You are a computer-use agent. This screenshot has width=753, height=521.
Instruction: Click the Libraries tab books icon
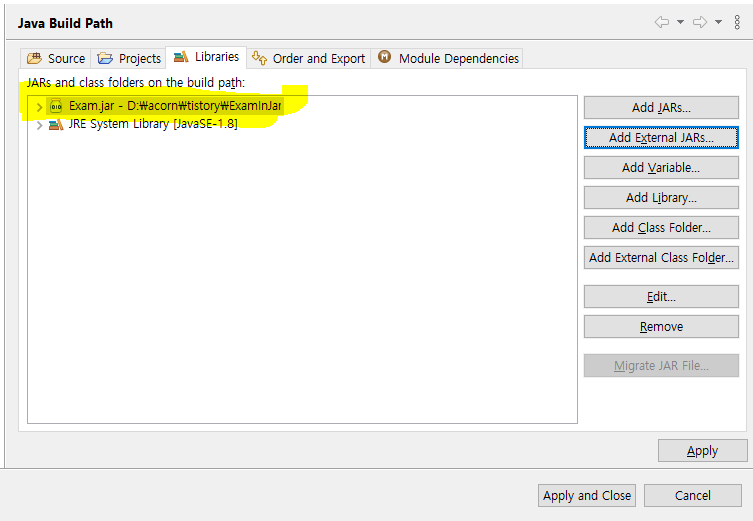(x=181, y=57)
